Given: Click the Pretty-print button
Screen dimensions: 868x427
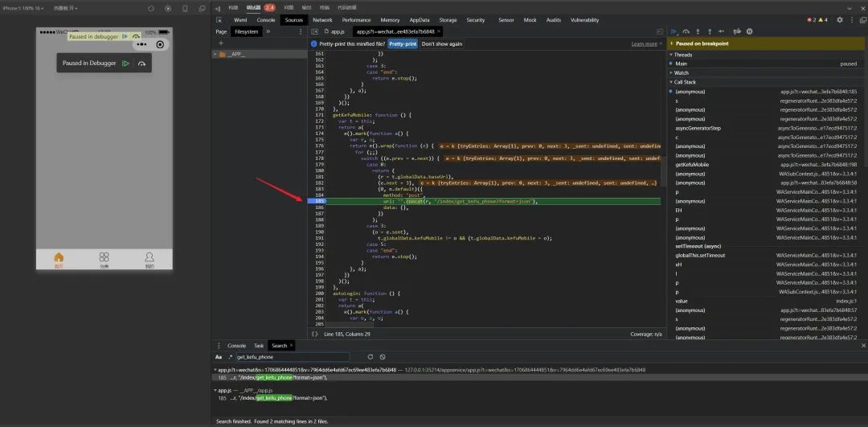Looking at the screenshot, I should tap(403, 43).
